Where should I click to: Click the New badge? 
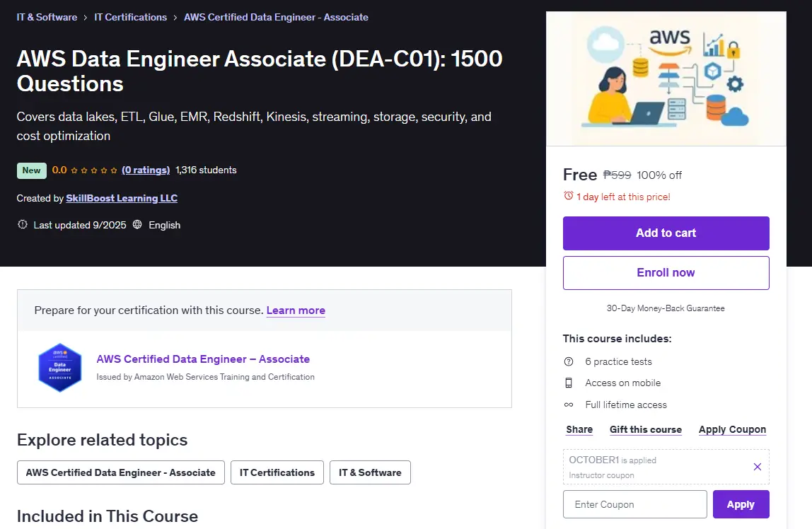tap(32, 170)
